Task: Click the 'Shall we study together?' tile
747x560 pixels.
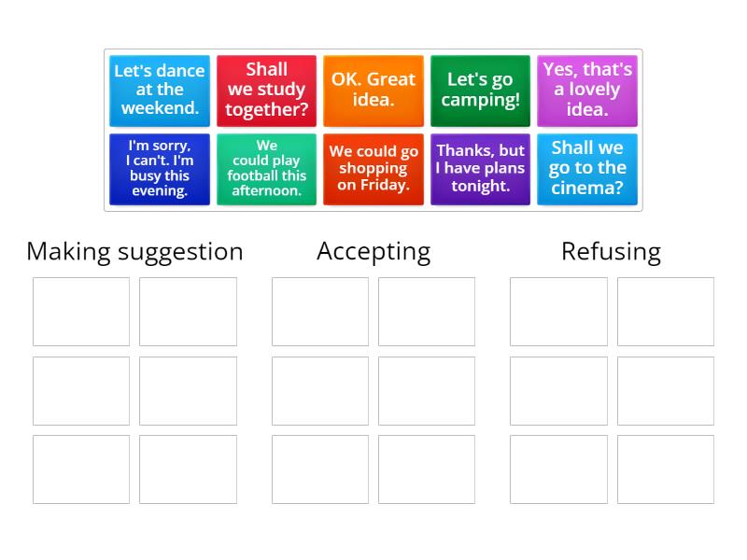Action: pos(266,91)
